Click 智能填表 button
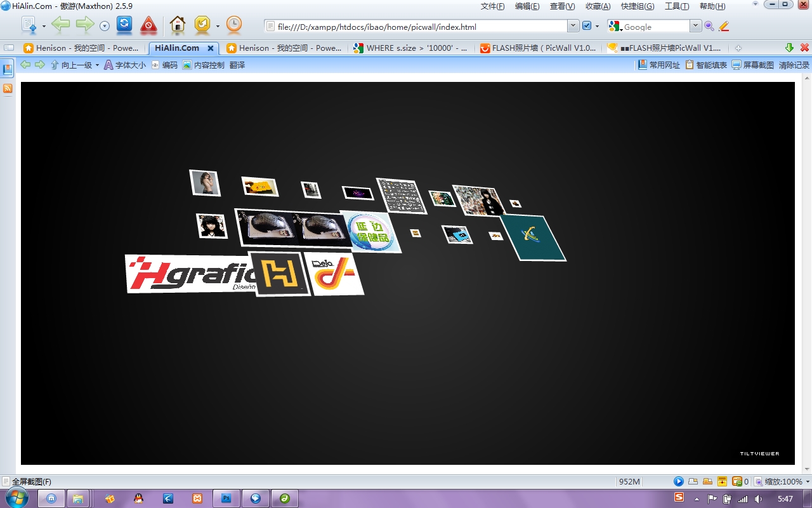This screenshot has width=812, height=508. click(x=706, y=65)
